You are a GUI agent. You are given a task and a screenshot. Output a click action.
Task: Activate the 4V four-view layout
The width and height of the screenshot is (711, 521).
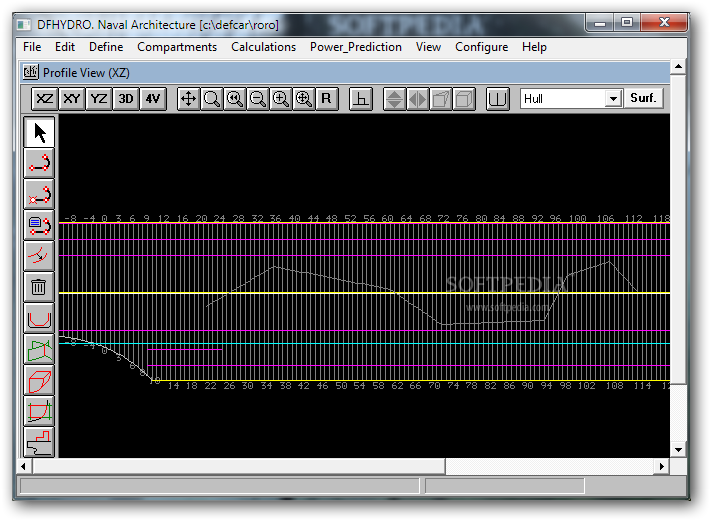point(153,99)
